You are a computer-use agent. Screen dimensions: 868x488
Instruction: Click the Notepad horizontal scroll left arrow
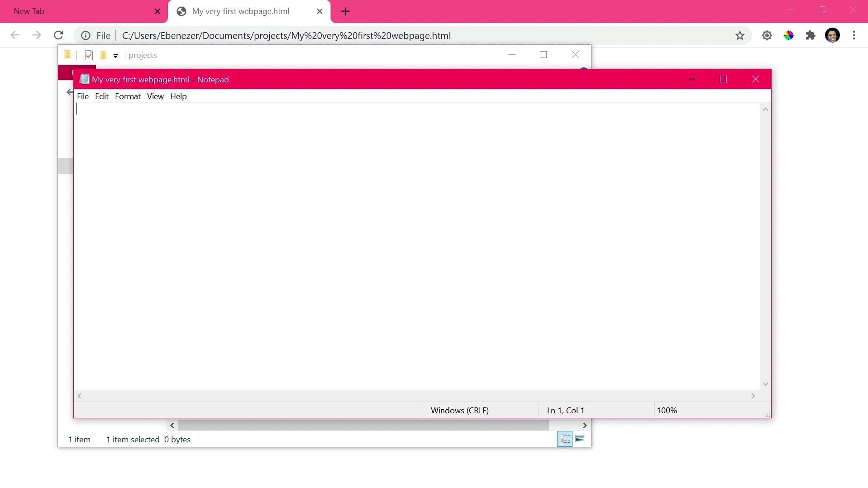(x=80, y=396)
